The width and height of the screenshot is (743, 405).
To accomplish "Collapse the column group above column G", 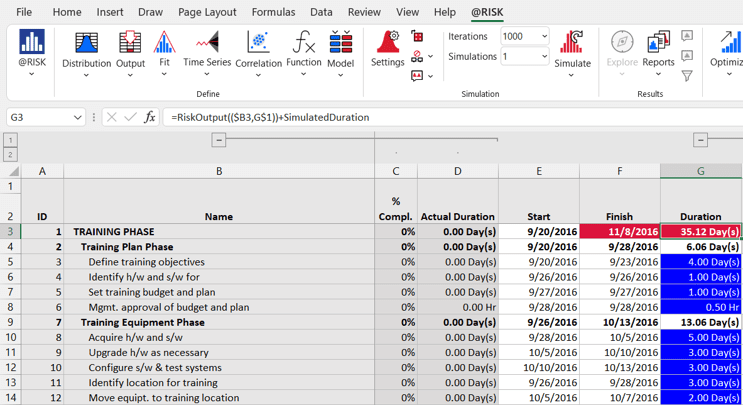I will [700, 140].
